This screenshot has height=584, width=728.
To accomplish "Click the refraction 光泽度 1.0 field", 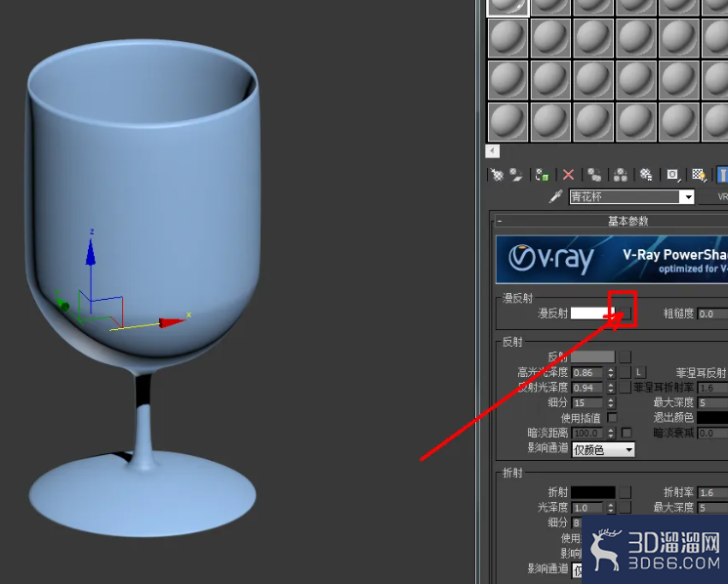I will (x=587, y=508).
